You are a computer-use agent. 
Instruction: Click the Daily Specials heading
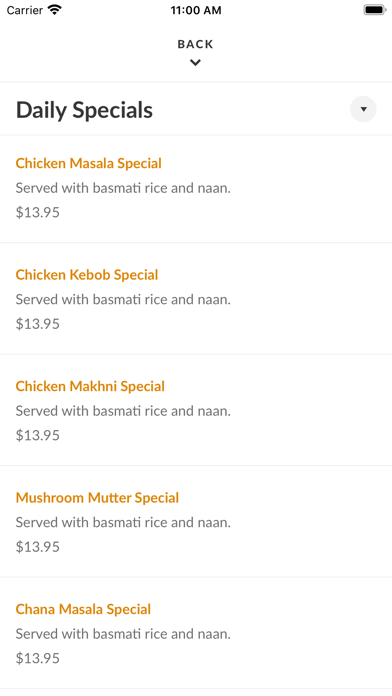pyautogui.click(x=84, y=110)
